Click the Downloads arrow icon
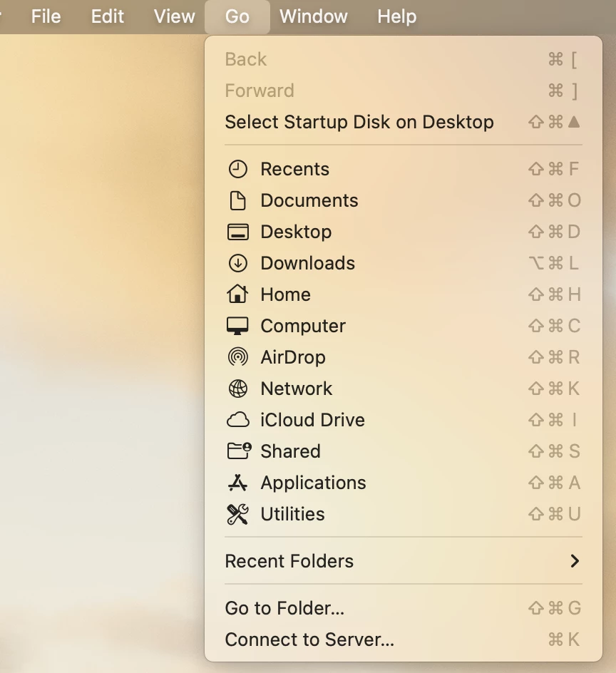The width and height of the screenshot is (616, 673). point(237,263)
